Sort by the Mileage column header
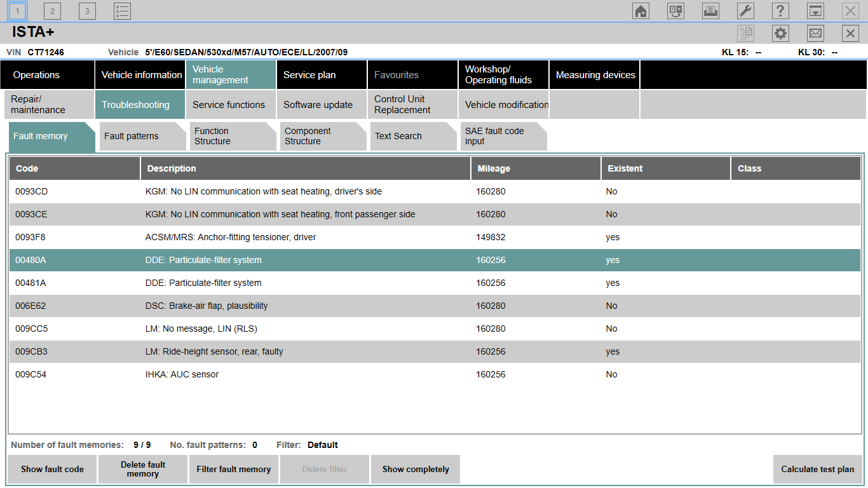 tap(536, 168)
